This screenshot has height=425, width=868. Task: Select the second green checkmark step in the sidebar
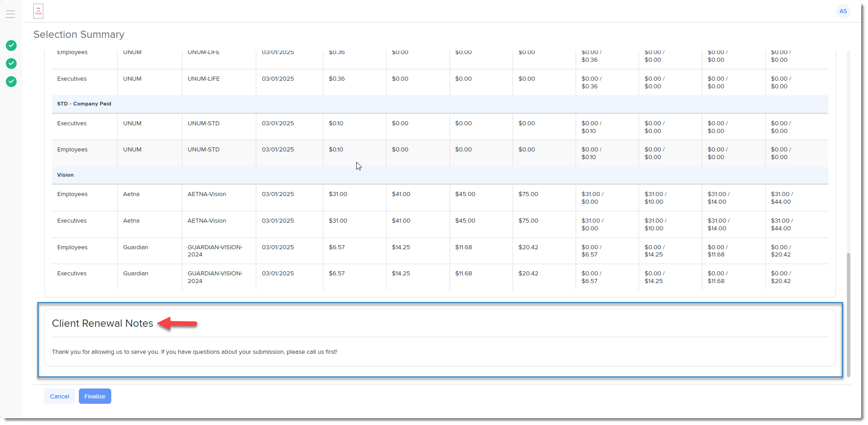coord(11,64)
